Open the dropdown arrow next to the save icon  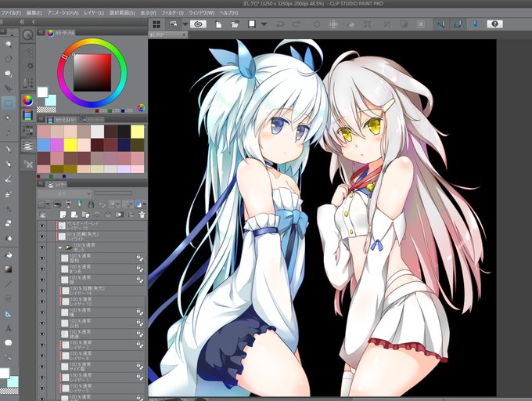coord(264,24)
